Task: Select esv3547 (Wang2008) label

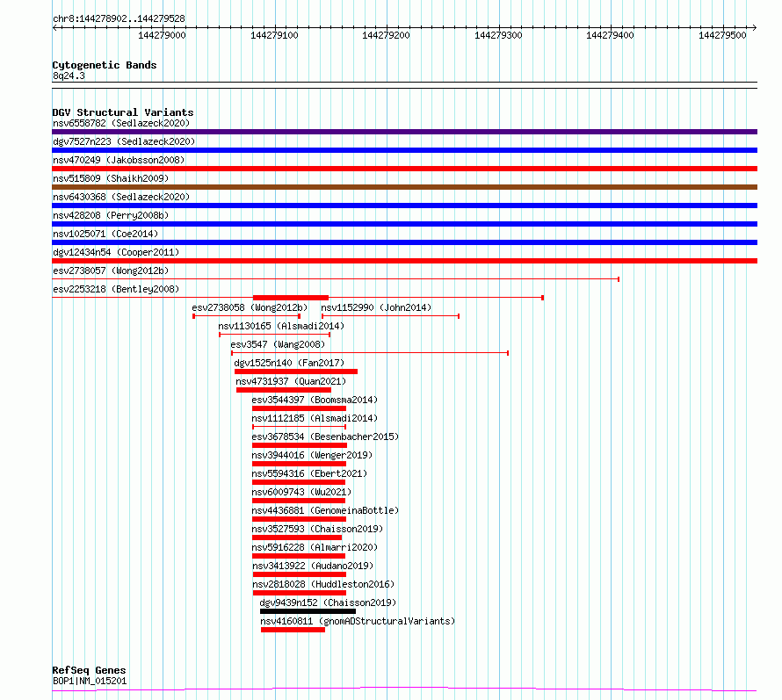Action: [x=278, y=344]
